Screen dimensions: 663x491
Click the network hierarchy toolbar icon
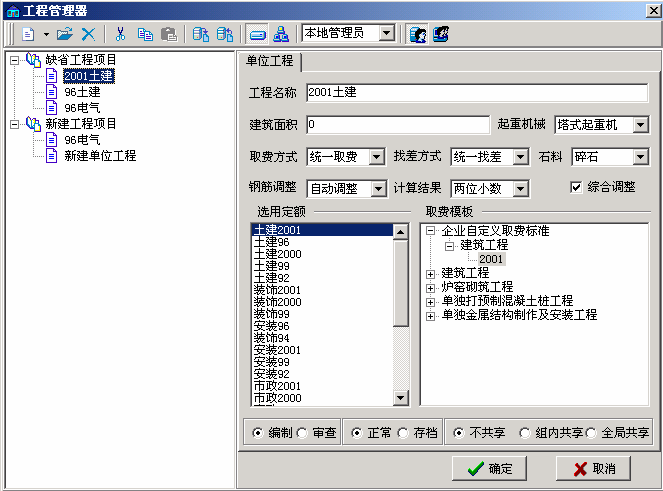pyautogui.click(x=281, y=34)
